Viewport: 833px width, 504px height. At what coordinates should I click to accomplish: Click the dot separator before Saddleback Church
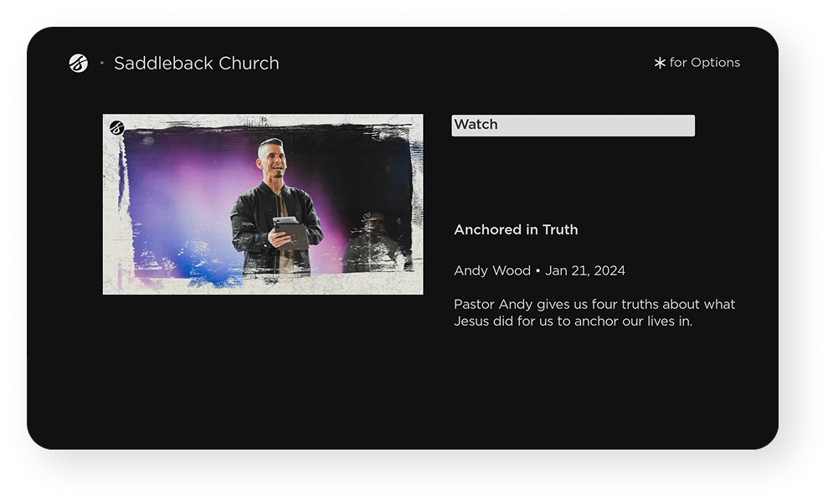[x=102, y=64]
